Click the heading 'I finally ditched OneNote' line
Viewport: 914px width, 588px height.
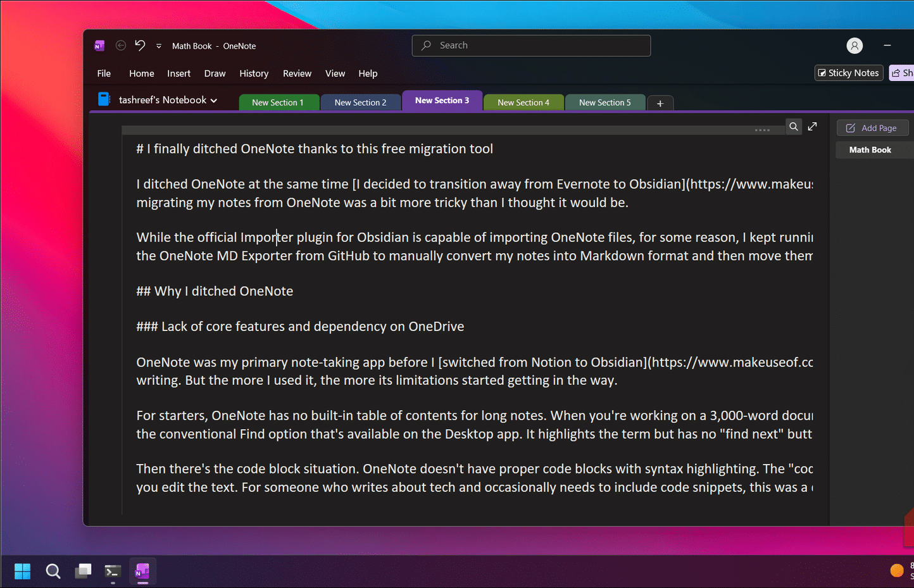315,149
